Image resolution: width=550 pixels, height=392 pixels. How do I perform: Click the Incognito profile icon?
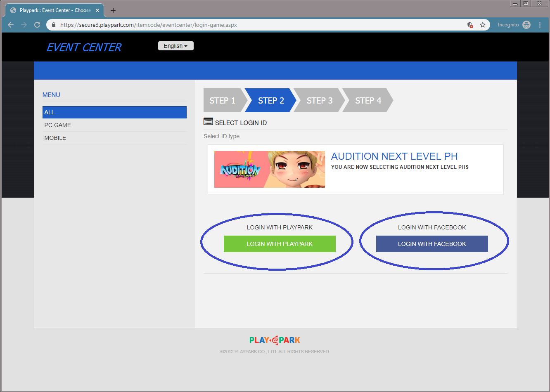(x=526, y=25)
